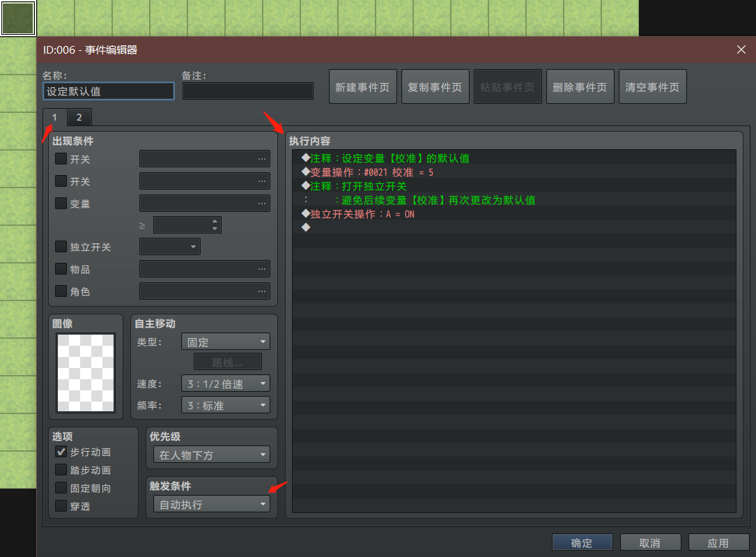This screenshot has height=557, width=756.
Task: Uncheck the 步行动画 option
Action: tap(61, 452)
